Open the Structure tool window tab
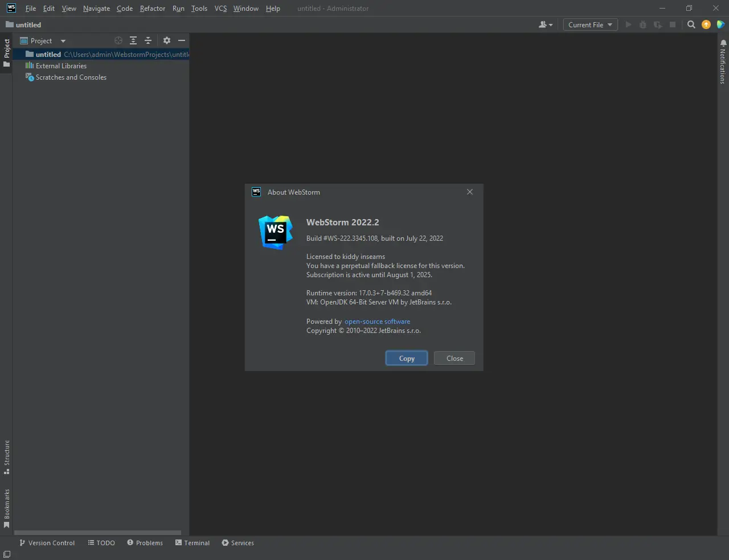Image resolution: width=729 pixels, height=560 pixels. tap(6, 457)
